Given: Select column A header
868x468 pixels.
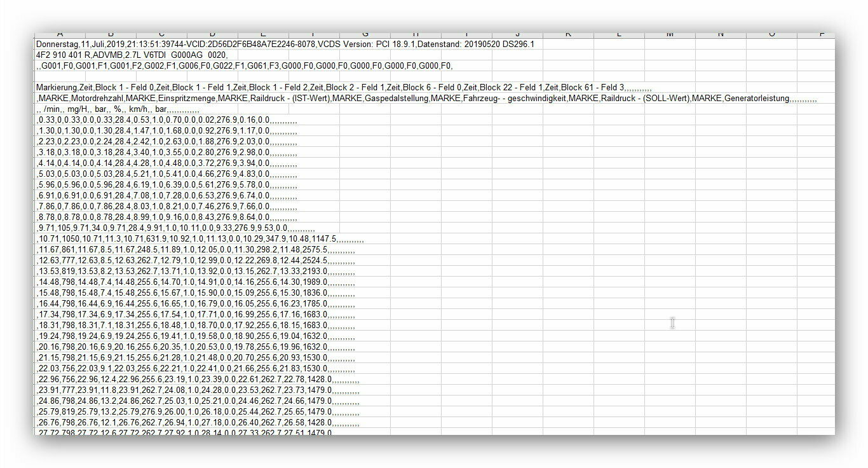Looking at the screenshot, I should pyautogui.click(x=60, y=34).
